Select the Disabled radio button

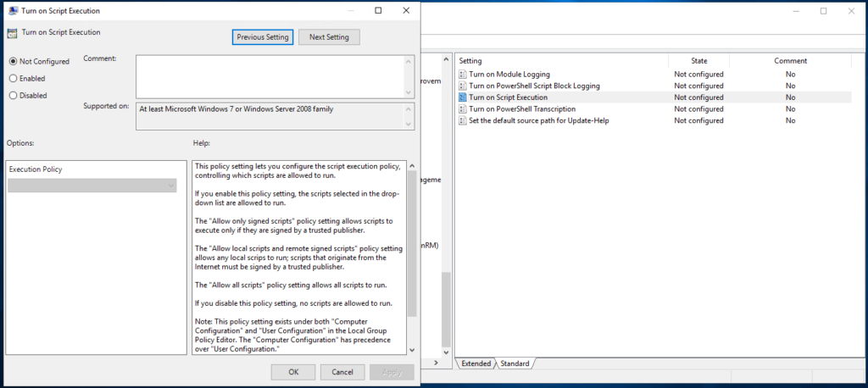13,96
